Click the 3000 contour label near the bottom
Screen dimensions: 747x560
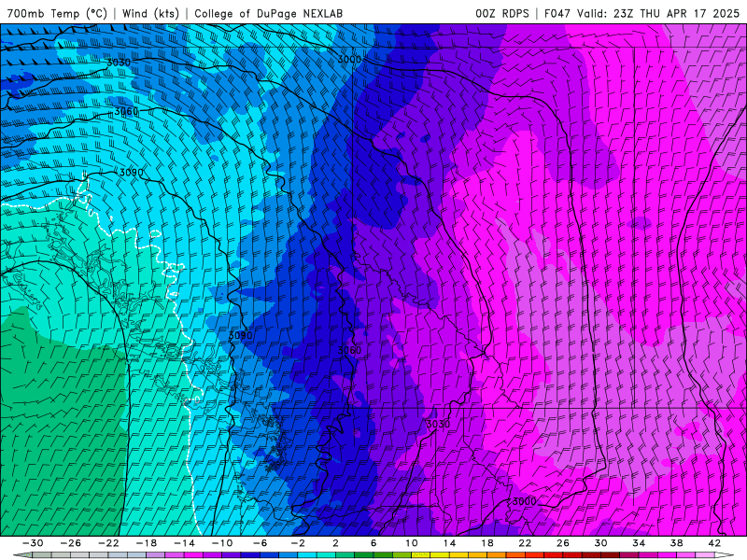524,501
